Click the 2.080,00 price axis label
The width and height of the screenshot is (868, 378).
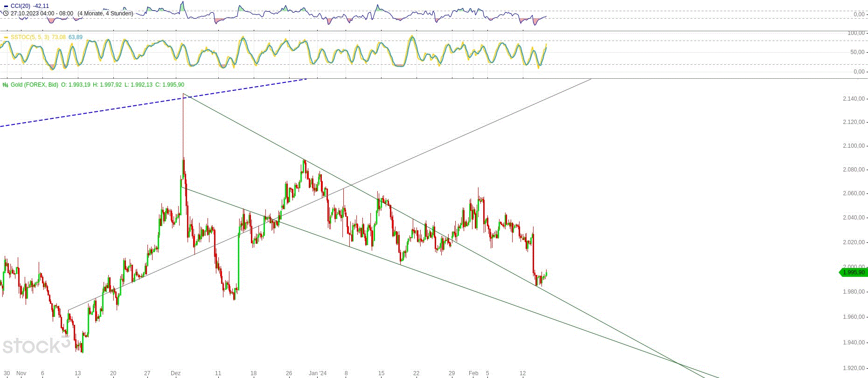coord(854,170)
